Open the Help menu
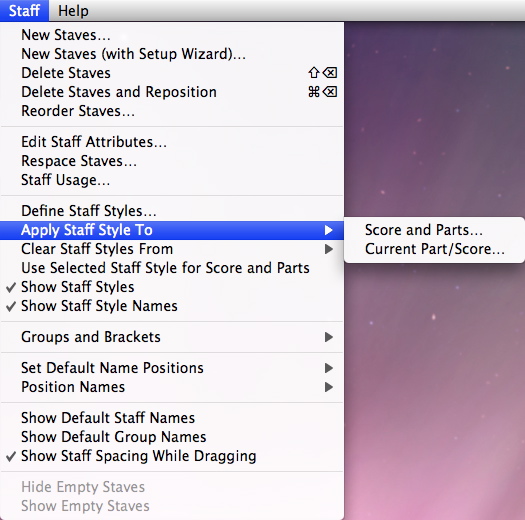 coord(73,10)
